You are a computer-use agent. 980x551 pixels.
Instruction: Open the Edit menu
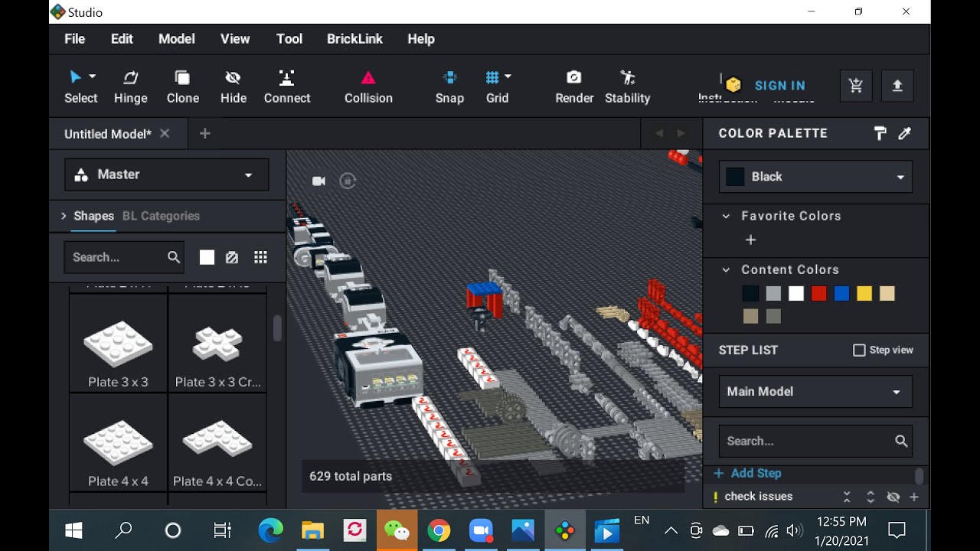122,39
